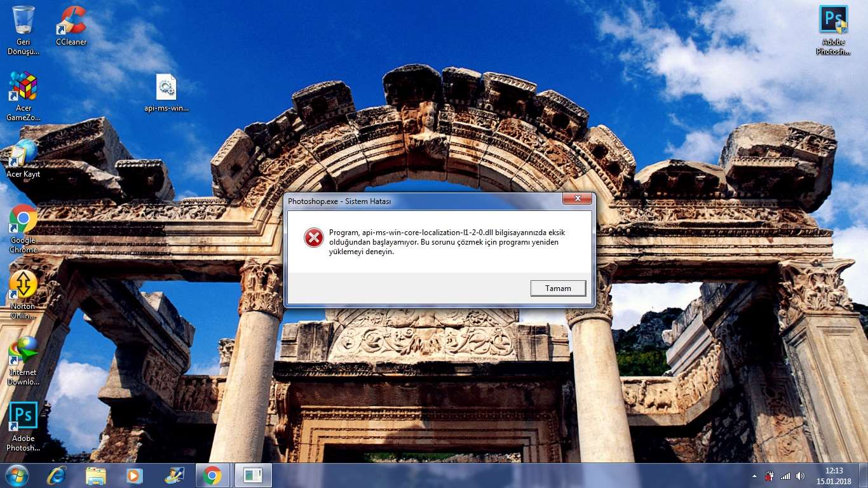Open Windows Explorer folder from taskbar
Screen dimensions: 868x488
[x=96, y=475]
